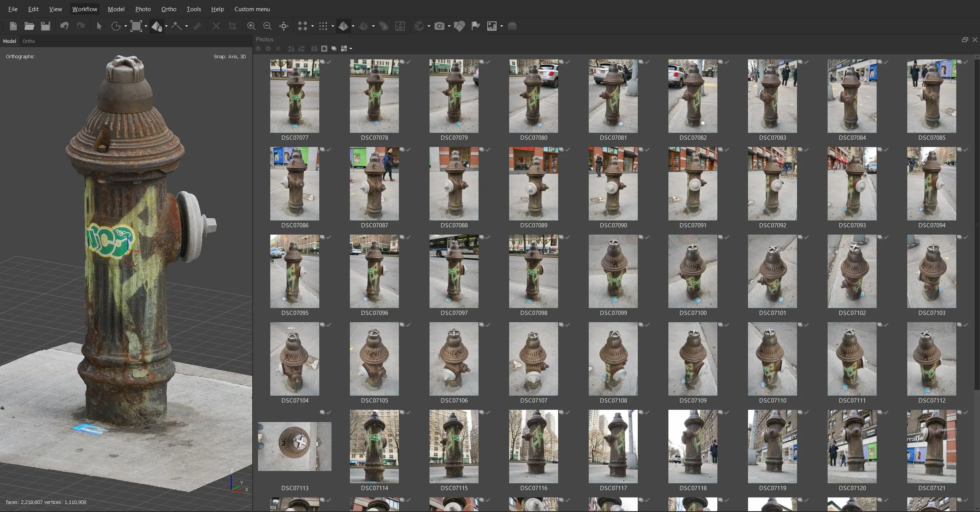Expand the Move Region tool dropdown arrow
Screen dimensions: 980x512
click(146, 26)
